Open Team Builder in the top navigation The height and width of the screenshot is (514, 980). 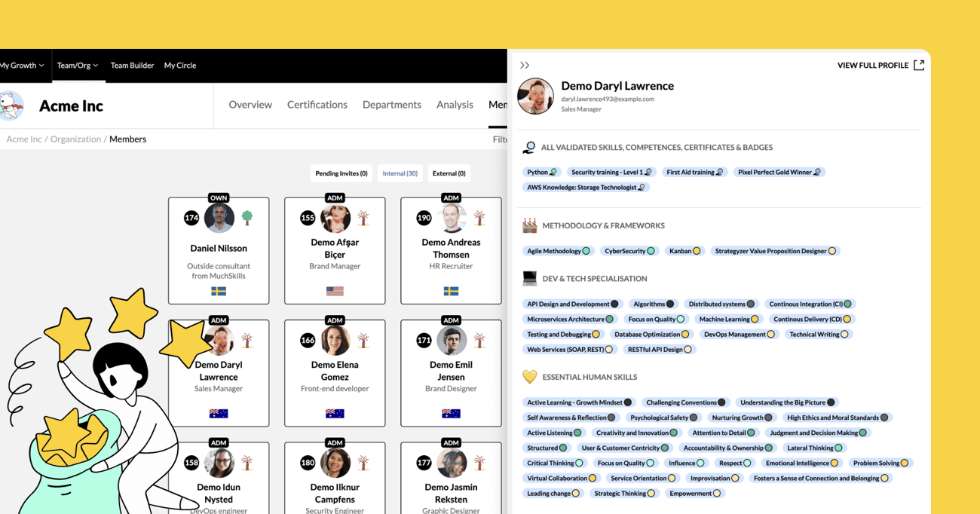[x=132, y=66]
